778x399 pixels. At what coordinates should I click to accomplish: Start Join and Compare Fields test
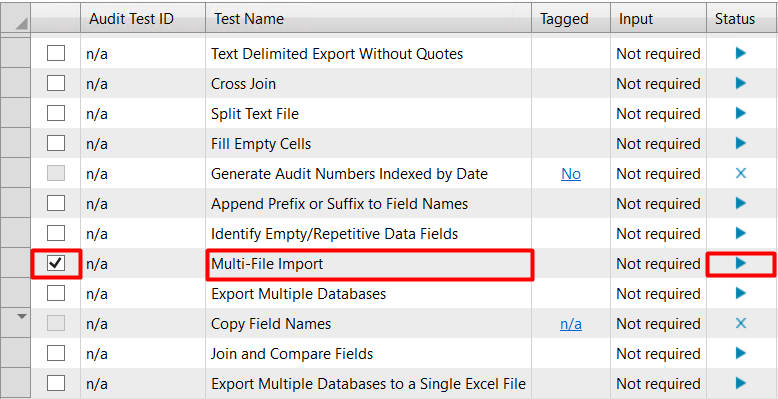[740, 353]
